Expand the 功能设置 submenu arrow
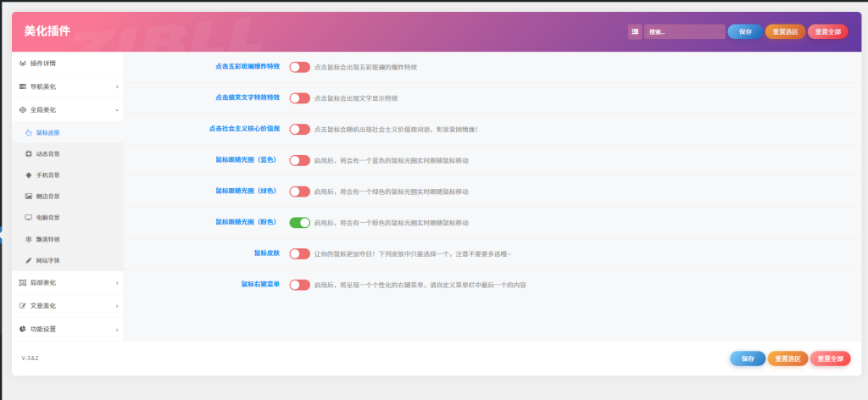The height and width of the screenshot is (400, 868). click(117, 329)
